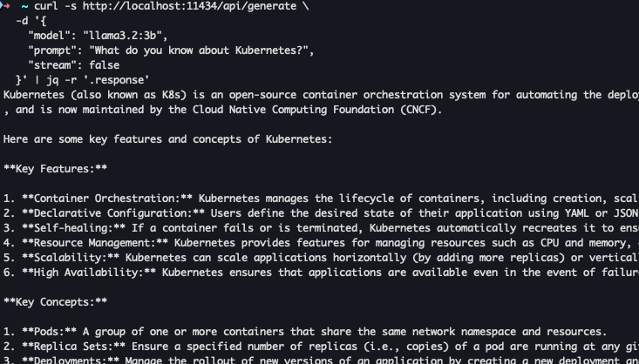The height and width of the screenshot is (364, 639).
Task: Click the -d '{ line of the command
Action: [31, 21]
